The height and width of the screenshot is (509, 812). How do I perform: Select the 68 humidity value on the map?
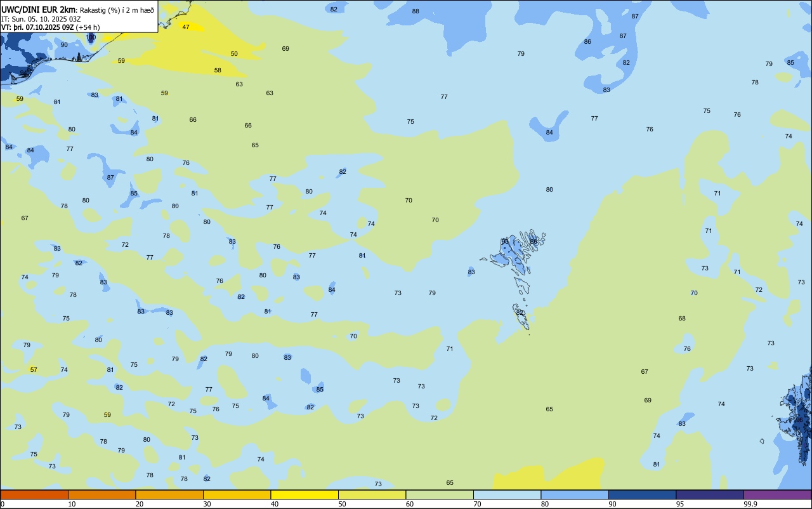coord(682,319)
